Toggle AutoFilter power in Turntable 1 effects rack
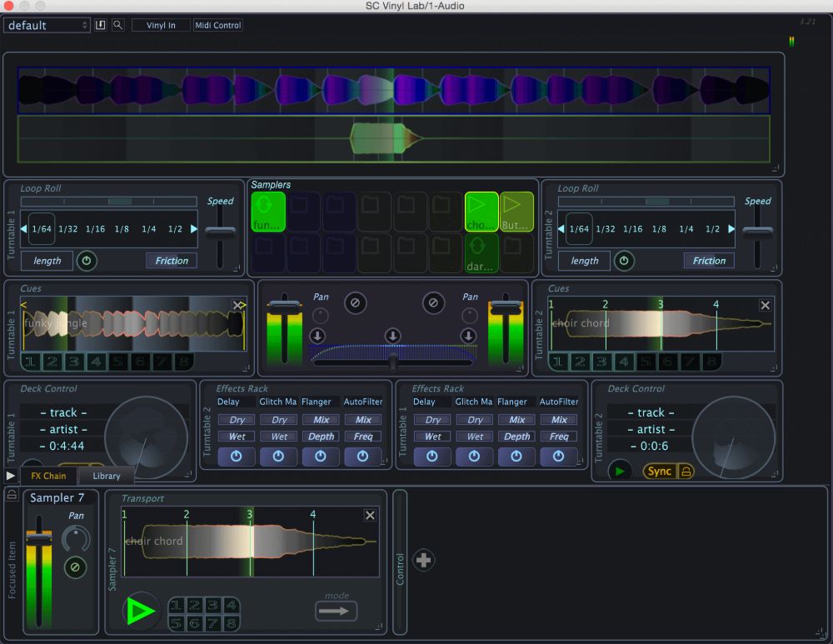The height and width of the screenshot is (644, 833). click(559, 457)
